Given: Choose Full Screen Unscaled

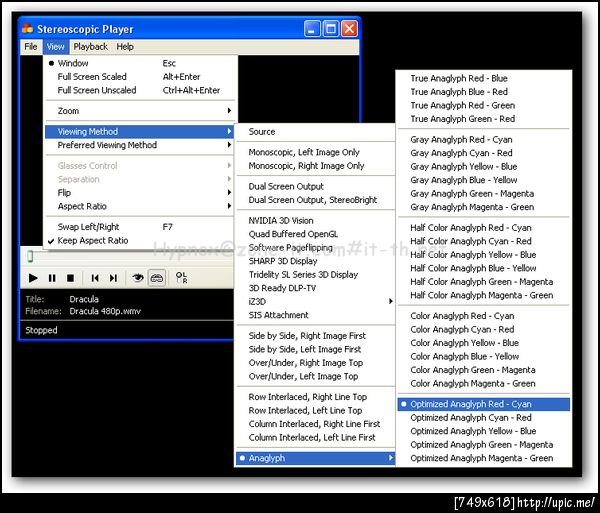Looking at the screenshot, I should click(x=140, y=90).
